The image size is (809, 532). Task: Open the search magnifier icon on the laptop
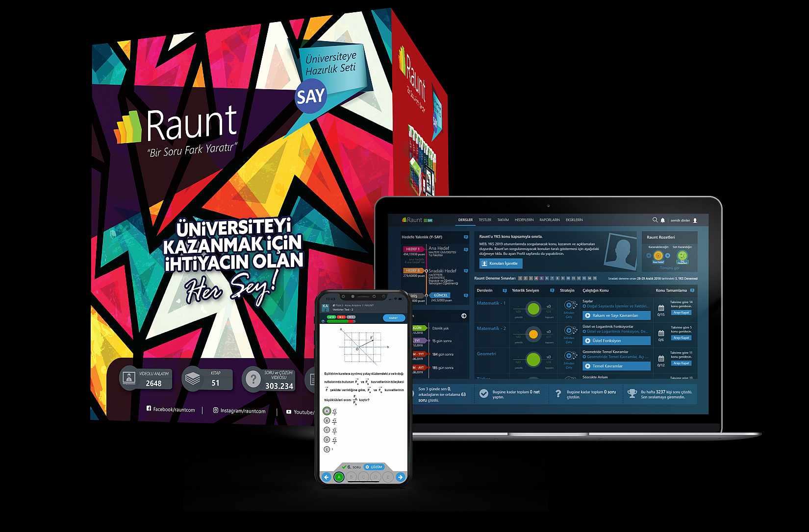[655, 220]
